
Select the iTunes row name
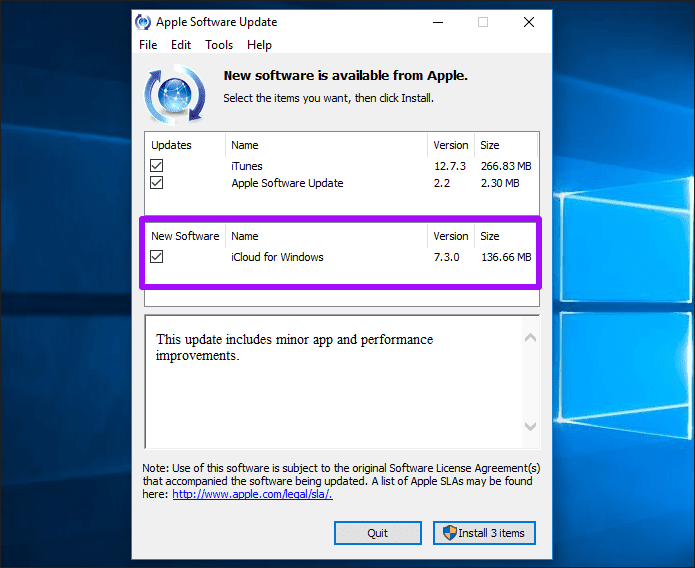pos(247,166)
